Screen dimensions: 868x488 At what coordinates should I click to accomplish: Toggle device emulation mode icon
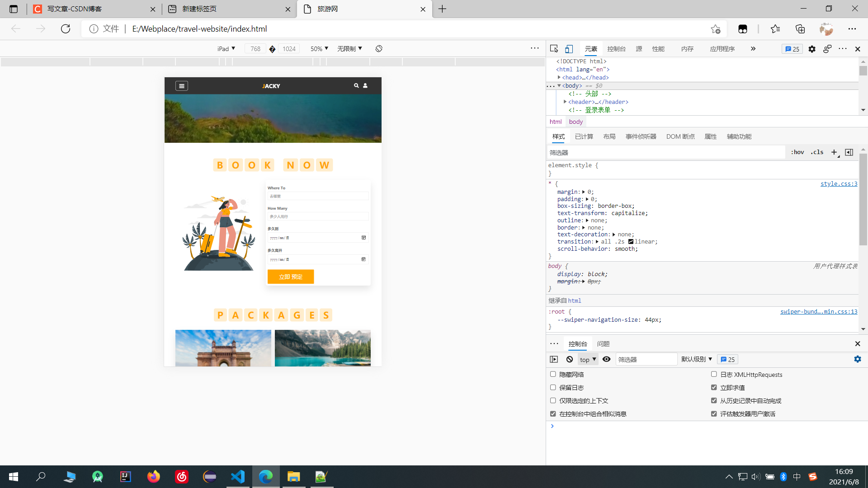pyautogui.click(x=569, y=49)
